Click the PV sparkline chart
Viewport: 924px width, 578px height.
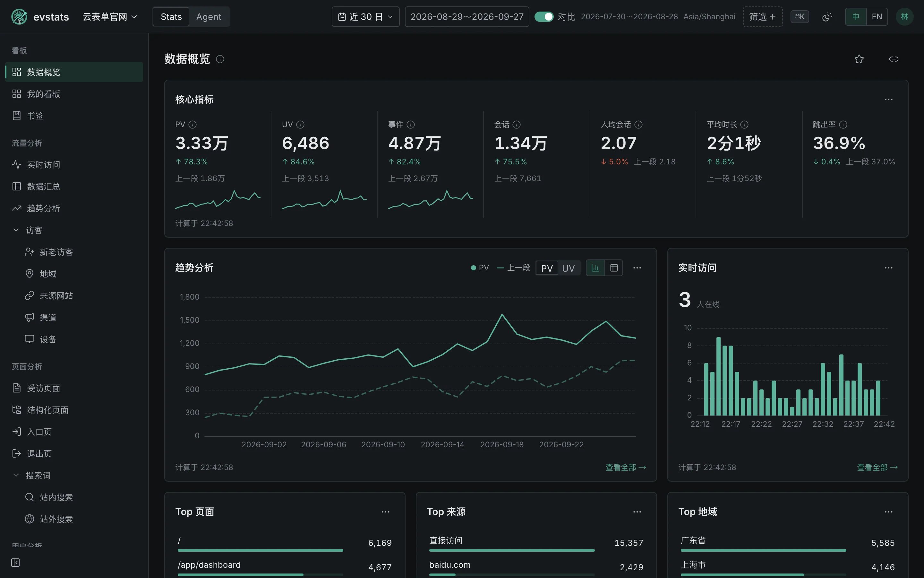[x=218, y=199]
